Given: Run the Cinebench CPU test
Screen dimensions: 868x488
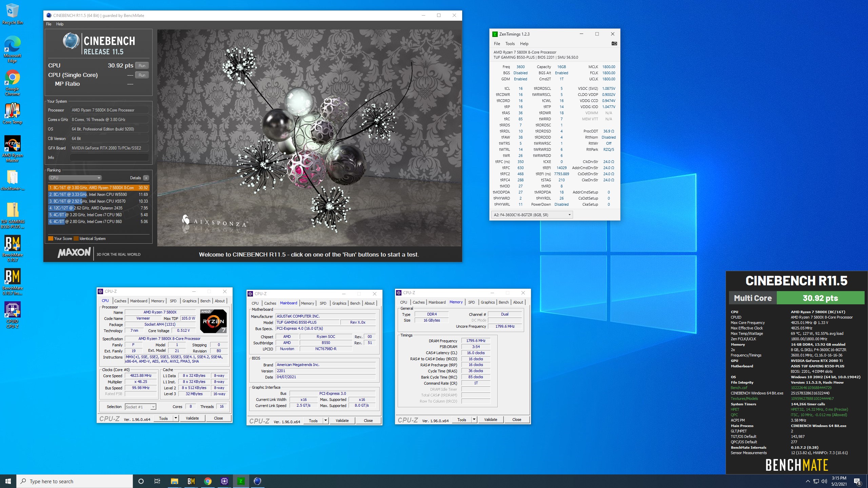Looking at the screenshot, I should (142, 66).
